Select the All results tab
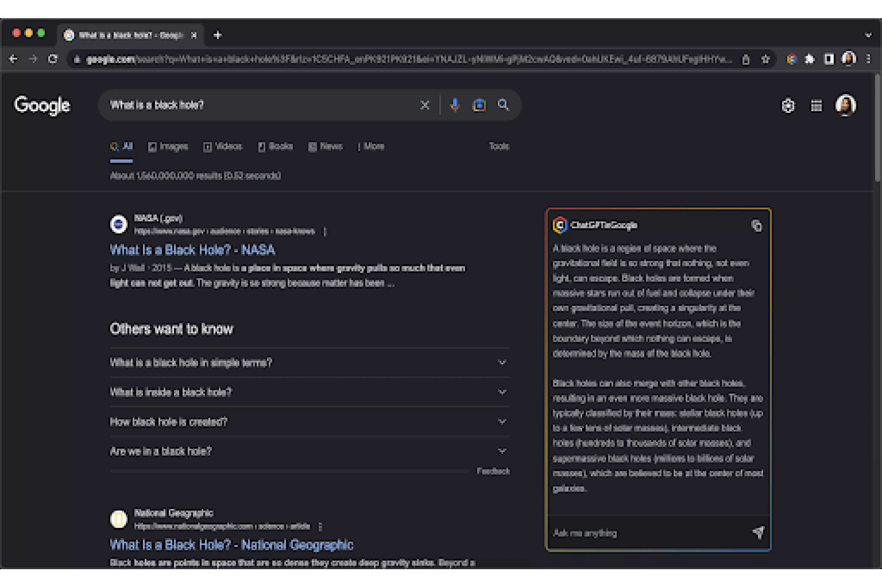Screen dimensions: 882x588 pyautogui.click(x=122, y=146)
